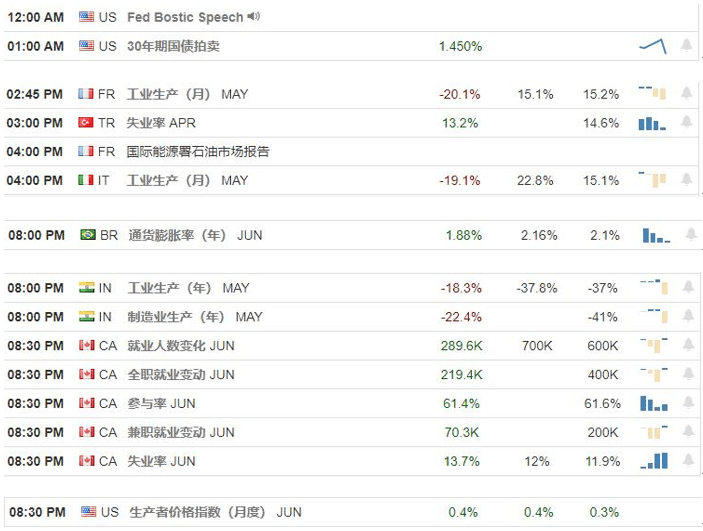Toggle alert bell for Turkey 失业率 APR
703x531 pixels.
coord(686,122)
